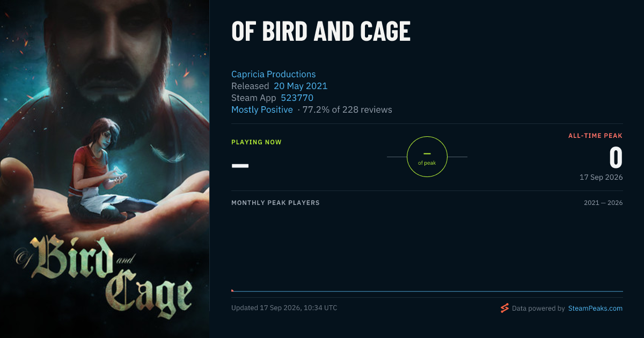Open Capricia Productions developer link
This screenshot has width=644, height=338.
click(x=273, y=74)
